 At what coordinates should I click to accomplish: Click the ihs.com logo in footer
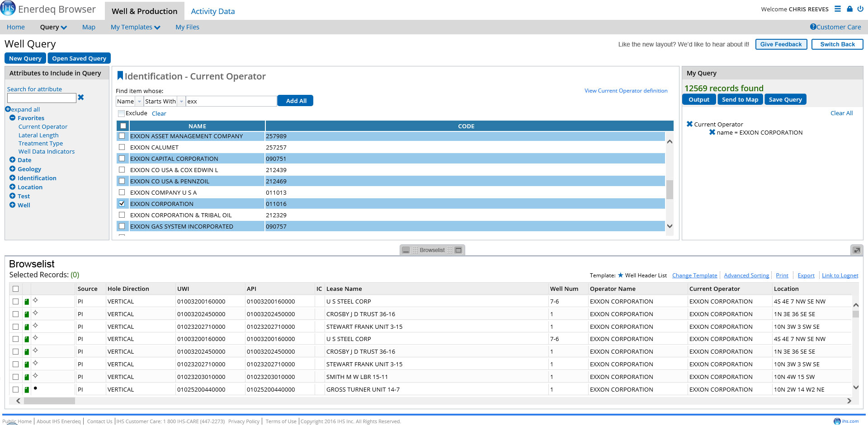(x=846, y=421)
